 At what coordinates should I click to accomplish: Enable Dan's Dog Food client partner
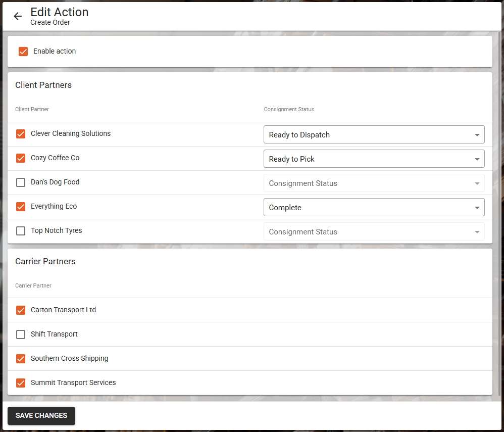tap(21, 182)
